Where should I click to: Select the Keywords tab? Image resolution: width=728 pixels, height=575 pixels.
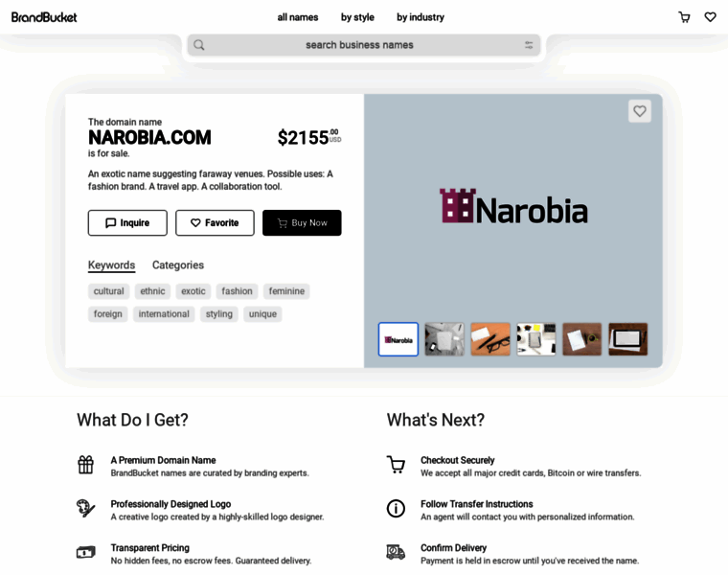[x=111, y=265]
